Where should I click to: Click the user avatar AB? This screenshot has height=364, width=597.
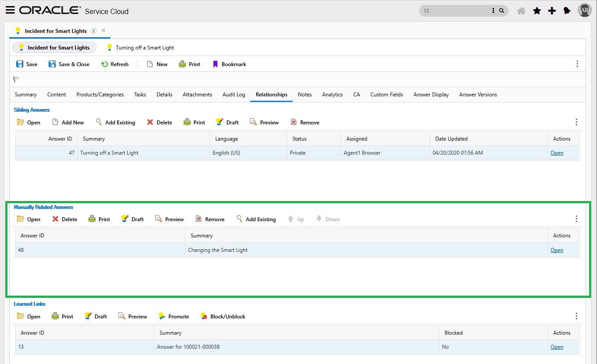585,10
